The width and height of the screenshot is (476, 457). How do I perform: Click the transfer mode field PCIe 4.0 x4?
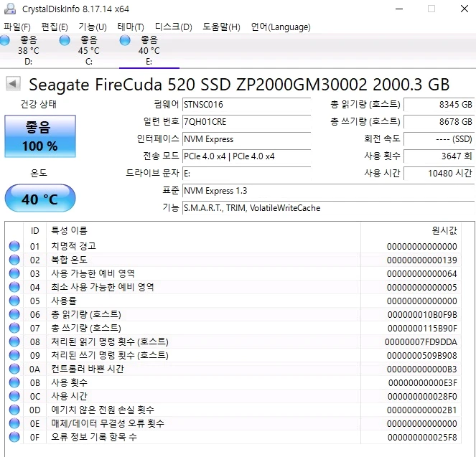pyautogui.click(x=246, y=156)
